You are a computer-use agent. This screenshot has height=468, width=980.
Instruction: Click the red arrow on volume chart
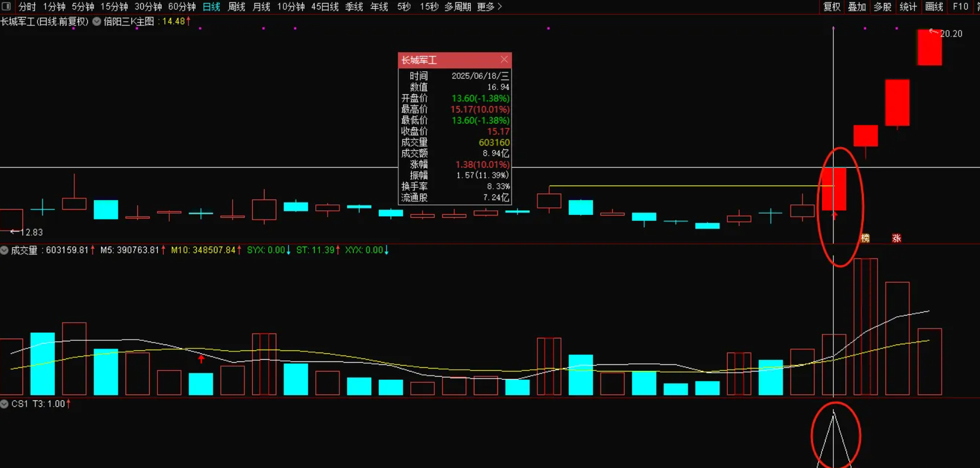pyautogui.click(x=202, y=359)
